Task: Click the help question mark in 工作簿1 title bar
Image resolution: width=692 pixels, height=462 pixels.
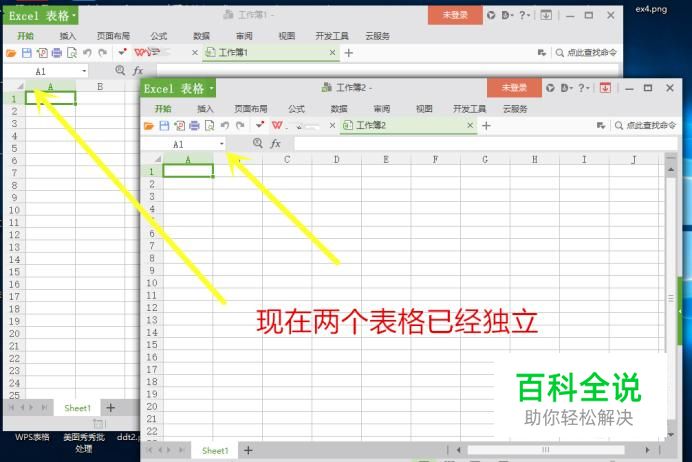Action: [524, 15]
